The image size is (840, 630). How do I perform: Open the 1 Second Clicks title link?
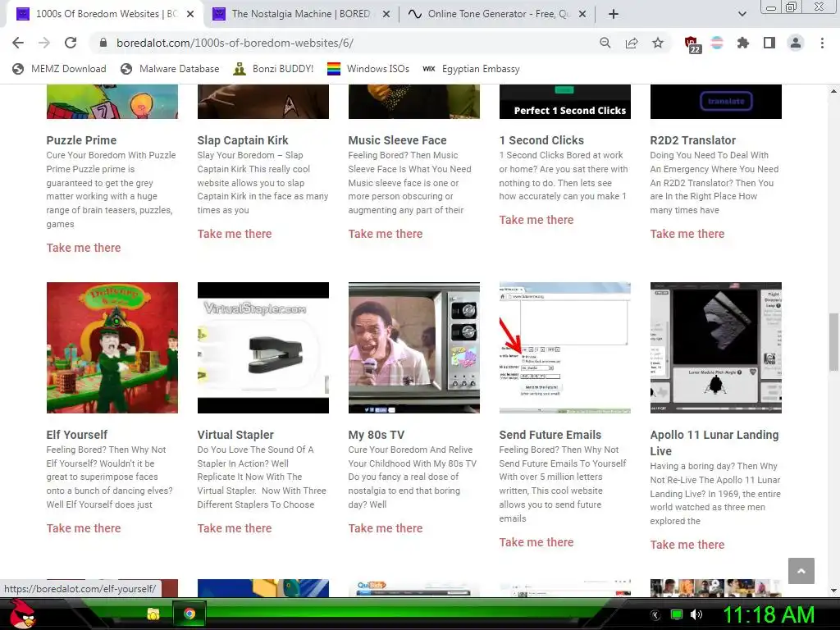click(541, 140)
